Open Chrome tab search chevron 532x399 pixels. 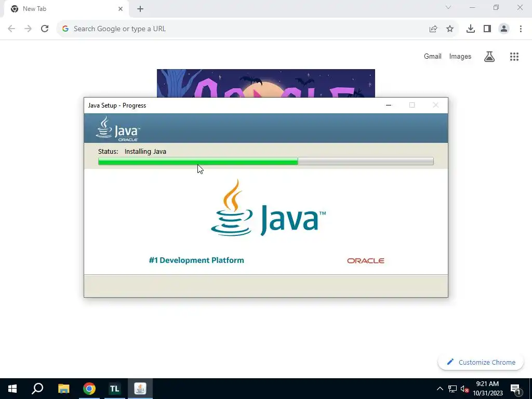[448, 7]
